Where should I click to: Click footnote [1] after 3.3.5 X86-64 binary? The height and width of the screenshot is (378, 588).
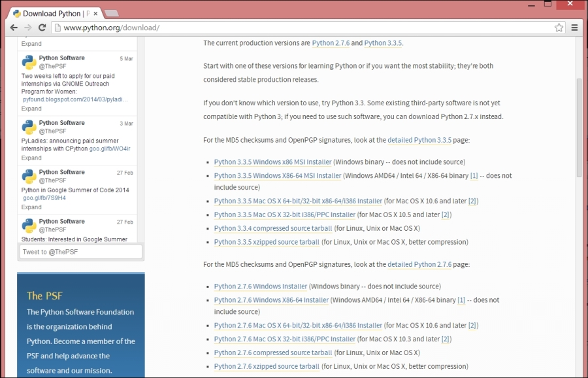point(474,176)
